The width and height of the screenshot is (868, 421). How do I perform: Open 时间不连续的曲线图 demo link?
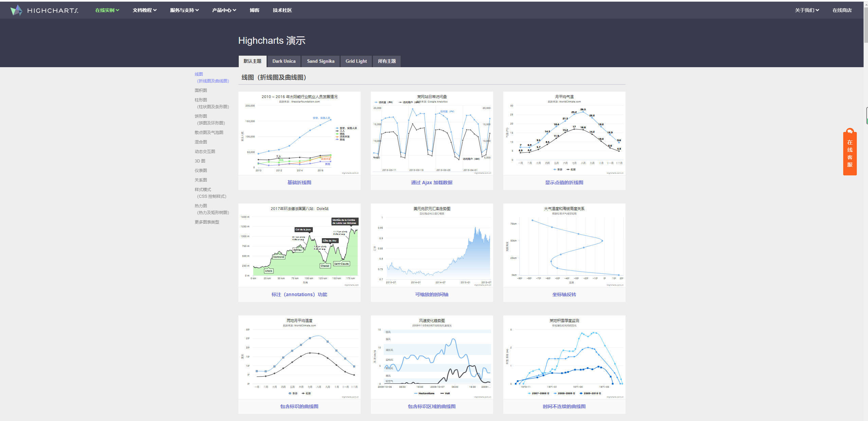[564, 406]
